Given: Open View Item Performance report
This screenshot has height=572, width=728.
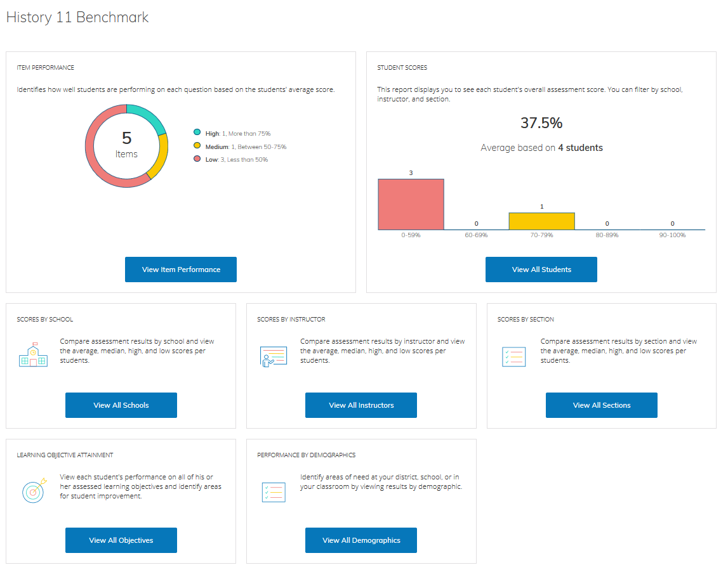Looking at the screenshot, I should (181, 270).
